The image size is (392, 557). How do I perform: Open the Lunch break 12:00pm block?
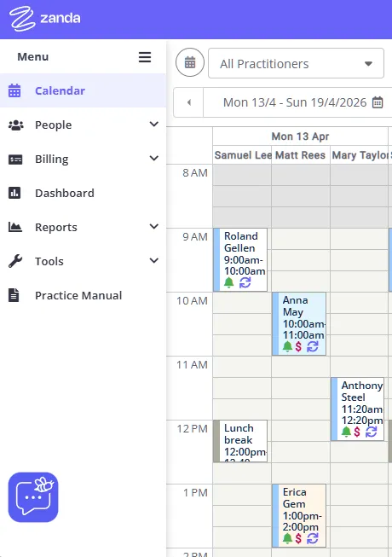point(240,441)
